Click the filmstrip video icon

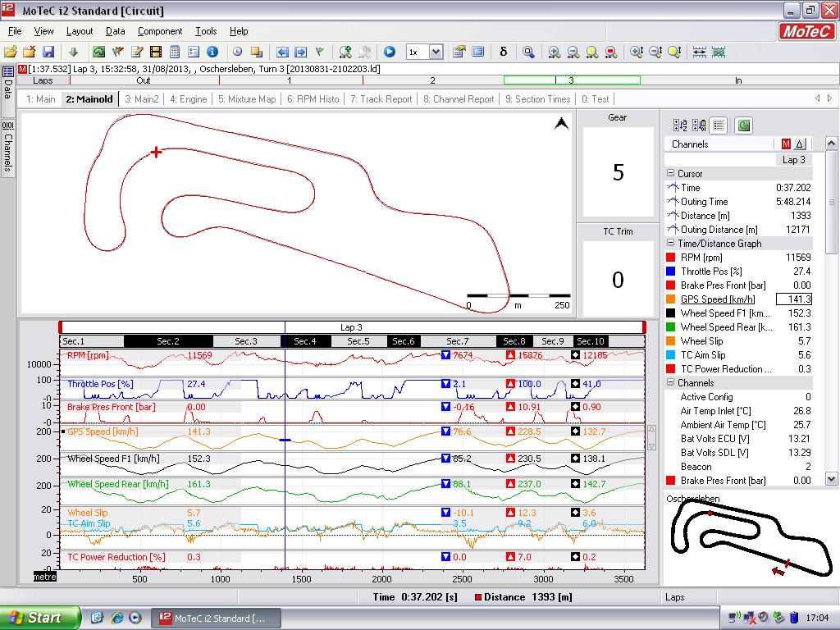pos(156,52)
